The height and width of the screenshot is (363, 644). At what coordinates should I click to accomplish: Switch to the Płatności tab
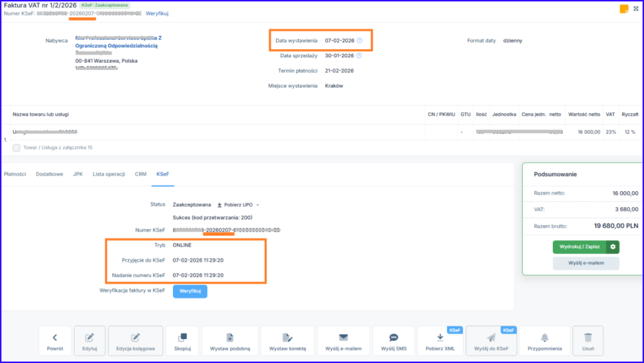tap(15, 174)
